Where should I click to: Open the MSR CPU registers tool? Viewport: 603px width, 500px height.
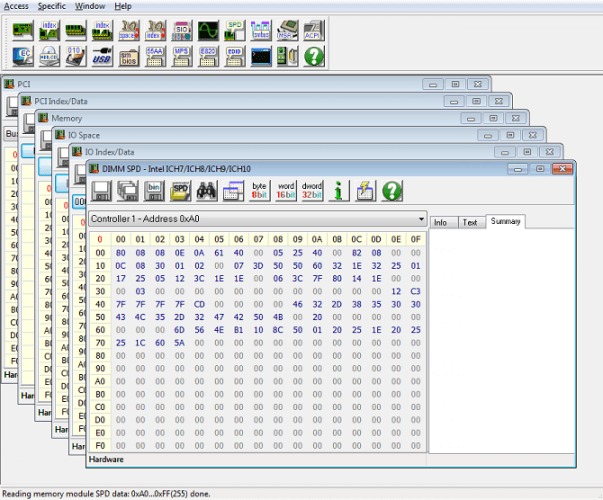tap(287, 28)
